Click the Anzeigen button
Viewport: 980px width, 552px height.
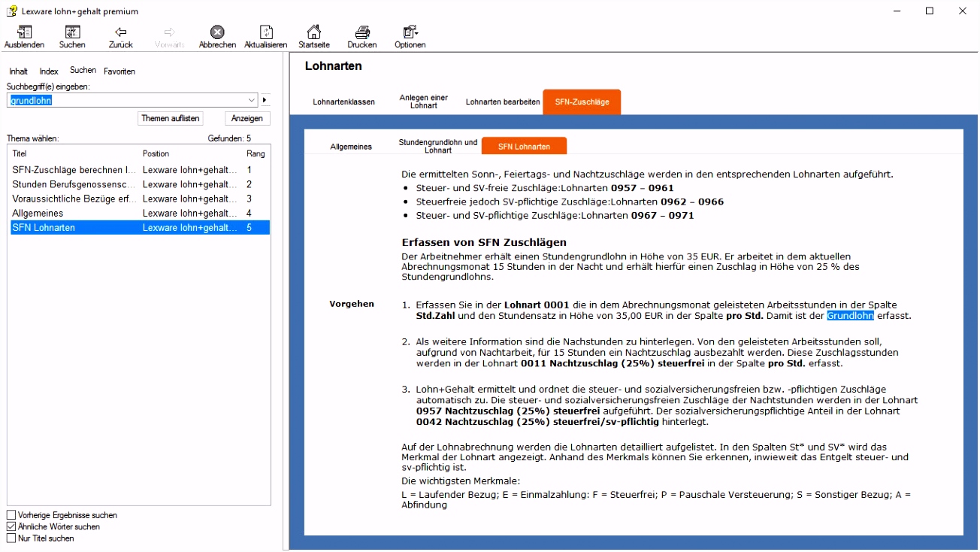click(247, 119)
